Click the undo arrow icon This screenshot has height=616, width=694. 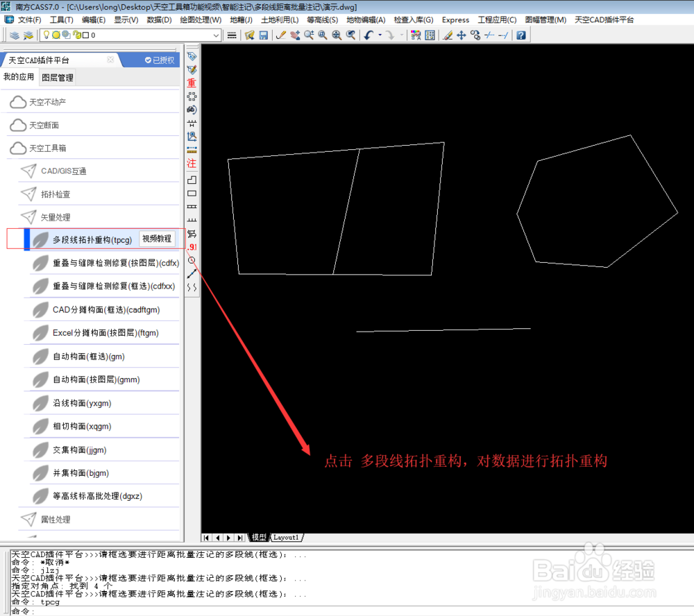pos(369,35)
